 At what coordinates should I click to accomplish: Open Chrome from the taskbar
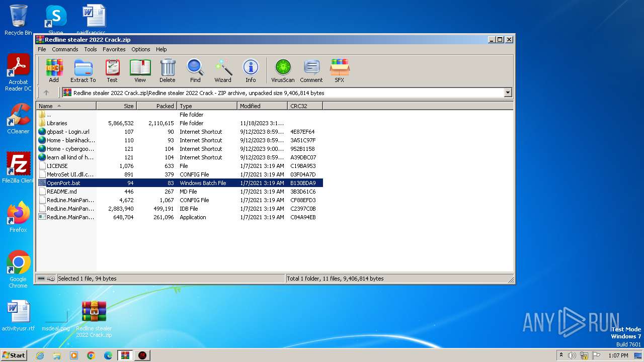pos(91,355)
